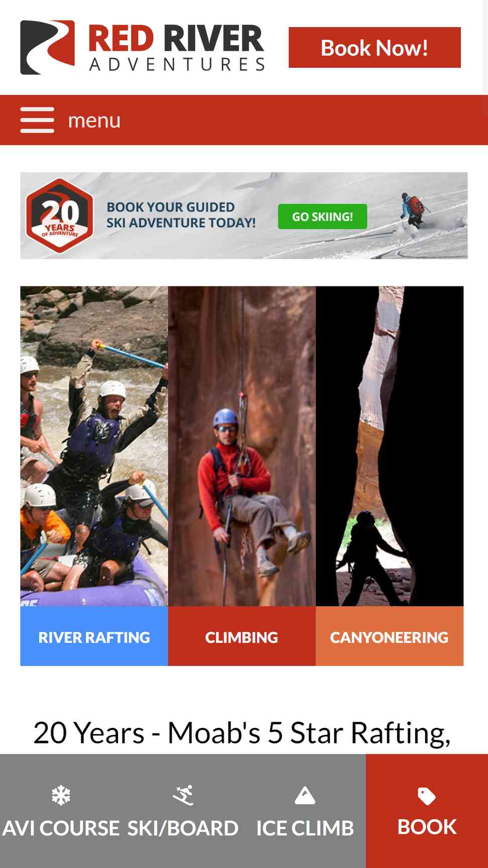Open the slot canyon silhouette photo
The image size is (488, 868).
[390, 446]
